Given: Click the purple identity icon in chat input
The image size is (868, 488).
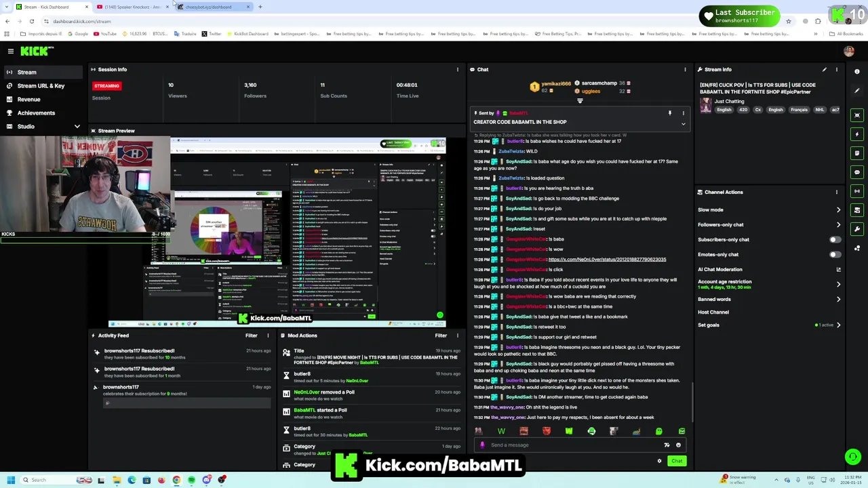Looking at the screenshot, I should point(482,445).
